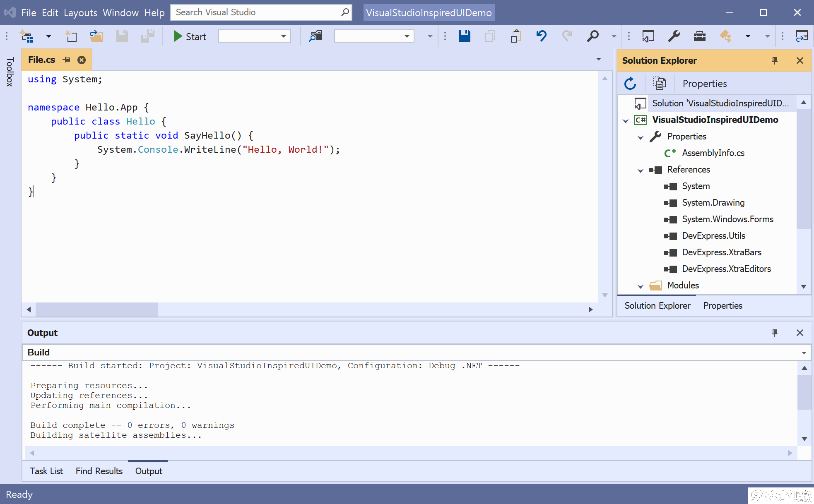Open the Toolbox auto-hide side tab
Viewport: 814px width, 504px height.
[10, 72]
